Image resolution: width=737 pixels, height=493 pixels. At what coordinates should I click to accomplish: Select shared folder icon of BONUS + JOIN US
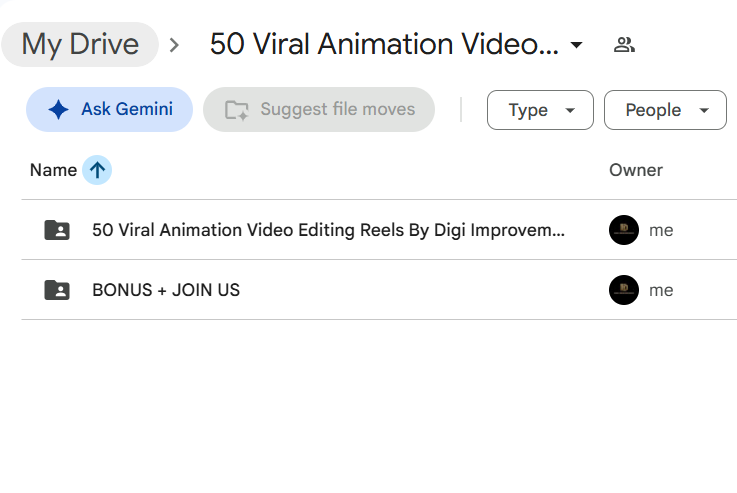[57, 290]
